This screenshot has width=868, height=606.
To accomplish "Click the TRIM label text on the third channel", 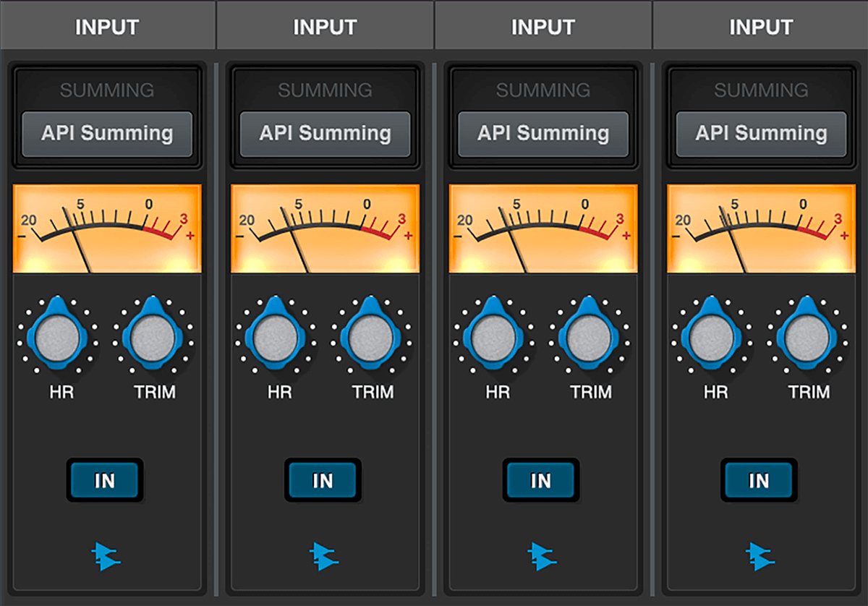I will click(591, 393).
